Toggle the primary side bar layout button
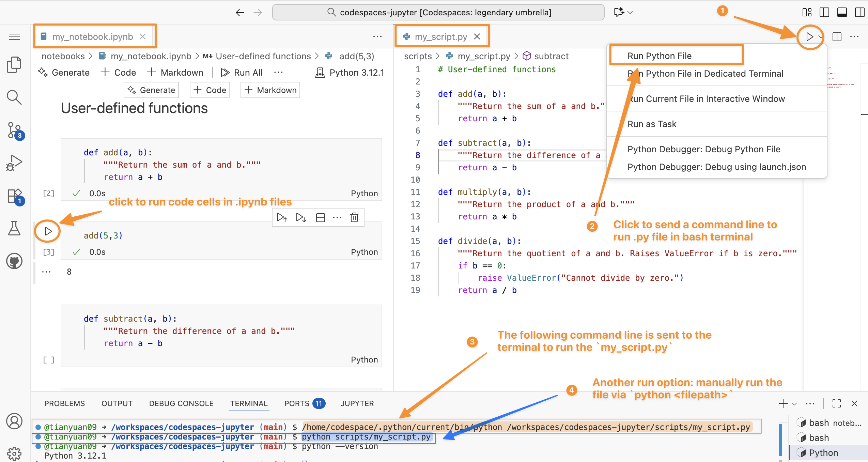Viewport: 868px width, 462px height. click(x=824, y=13)
